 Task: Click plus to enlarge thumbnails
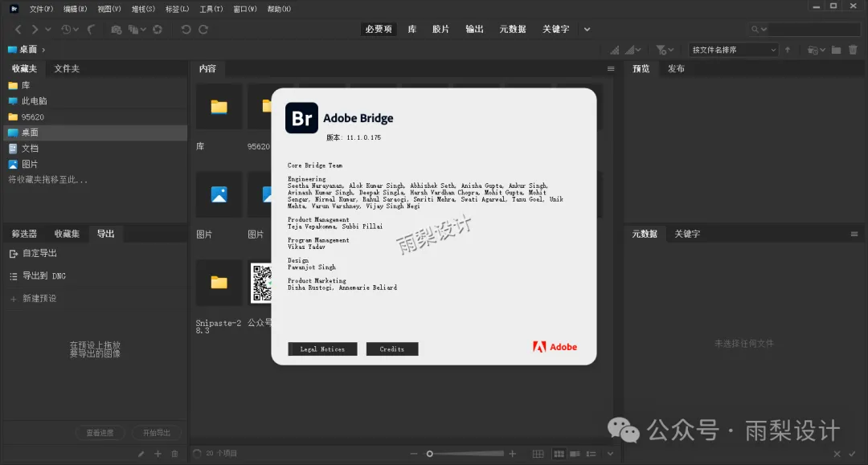pyautogui.click(x=513, y=454)
